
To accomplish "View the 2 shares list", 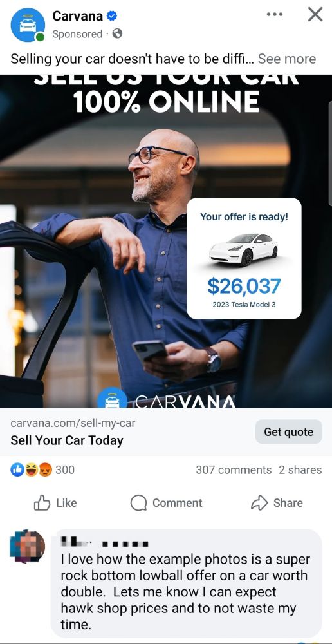I will 300,470.
